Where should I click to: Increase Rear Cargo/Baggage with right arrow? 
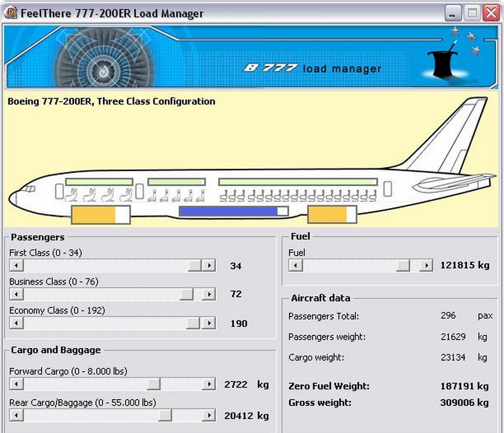tap(209, 415)
